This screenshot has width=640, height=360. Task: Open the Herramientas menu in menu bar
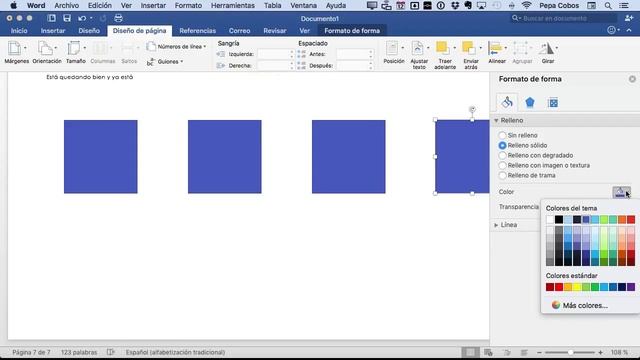click(x=233, y=5)
